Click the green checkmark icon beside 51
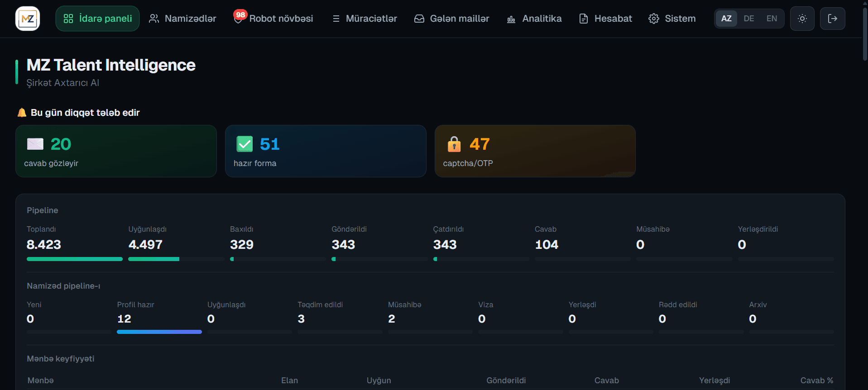Image resolution: width=868 pixels, height=390 pixels. 245,144
